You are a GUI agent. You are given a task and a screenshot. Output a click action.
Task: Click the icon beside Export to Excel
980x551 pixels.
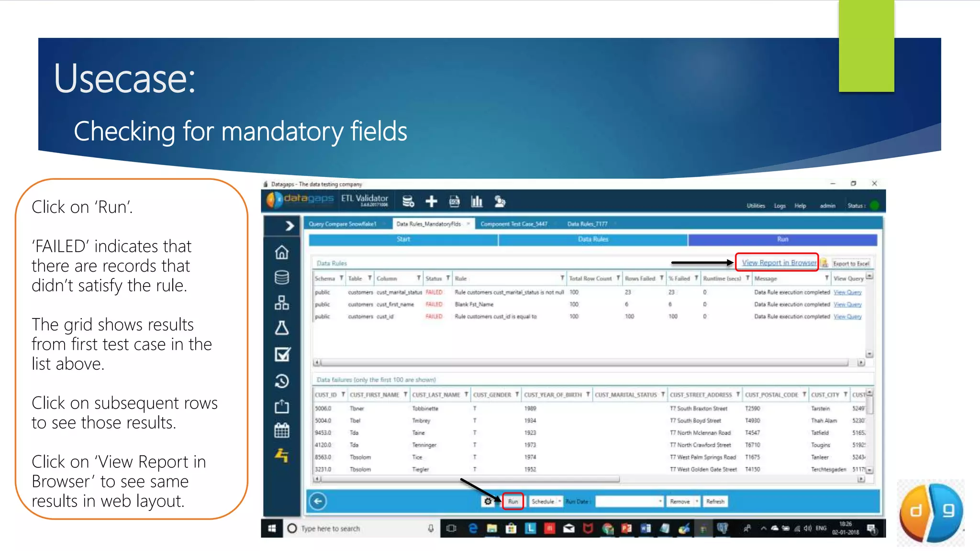[824, 263]
